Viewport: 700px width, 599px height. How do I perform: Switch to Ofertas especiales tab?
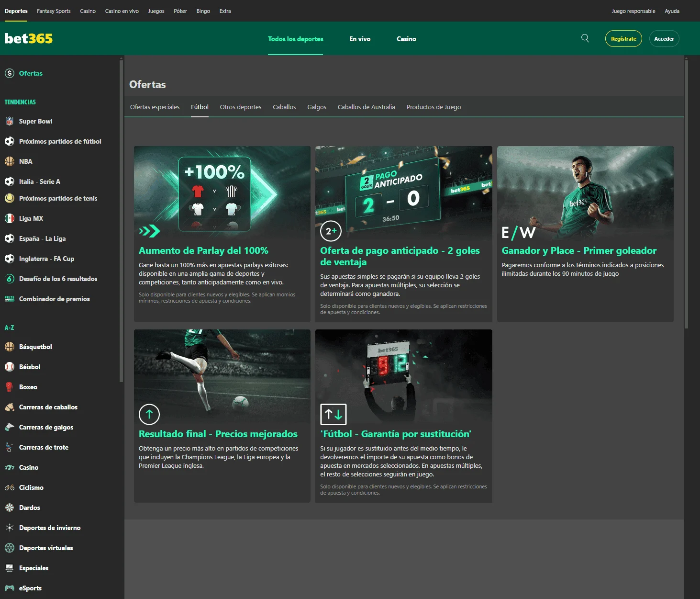155,107
